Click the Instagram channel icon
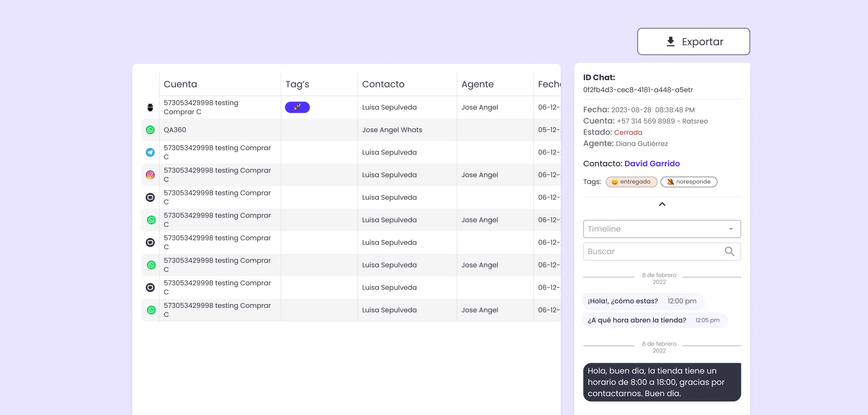 [x=150, y=175]
